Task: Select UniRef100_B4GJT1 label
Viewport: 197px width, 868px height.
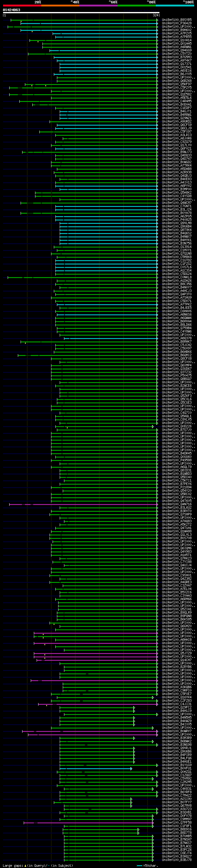Action: 177,111
